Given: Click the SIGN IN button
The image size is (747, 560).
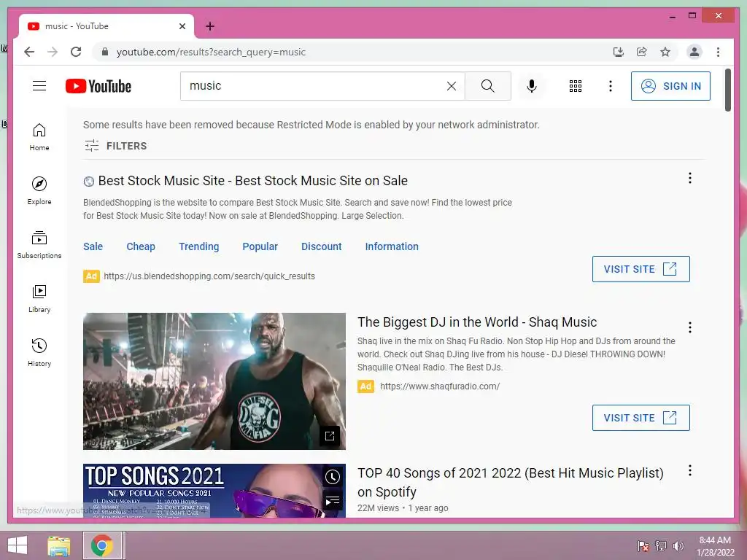Looking at the screenshot, I should coord(670,86).
